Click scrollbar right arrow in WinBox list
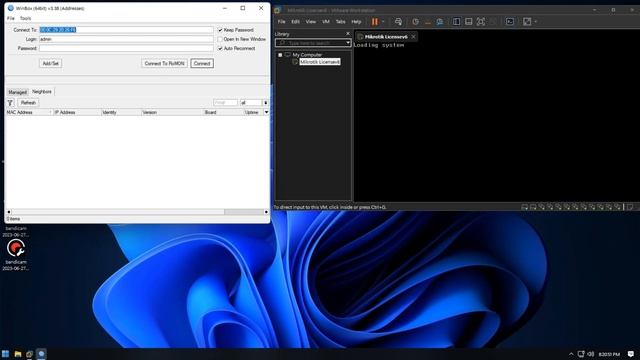This screenshot has height=360, width=640. (266, 212)
